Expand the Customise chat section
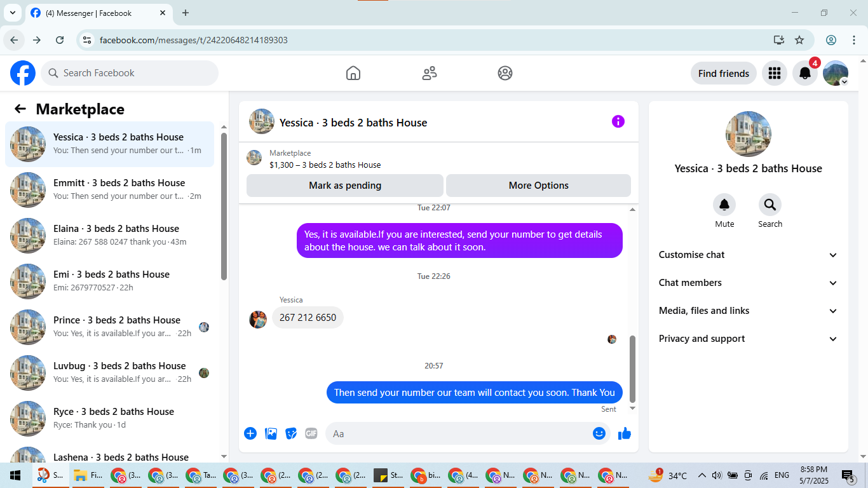 [x=749, y=255]
